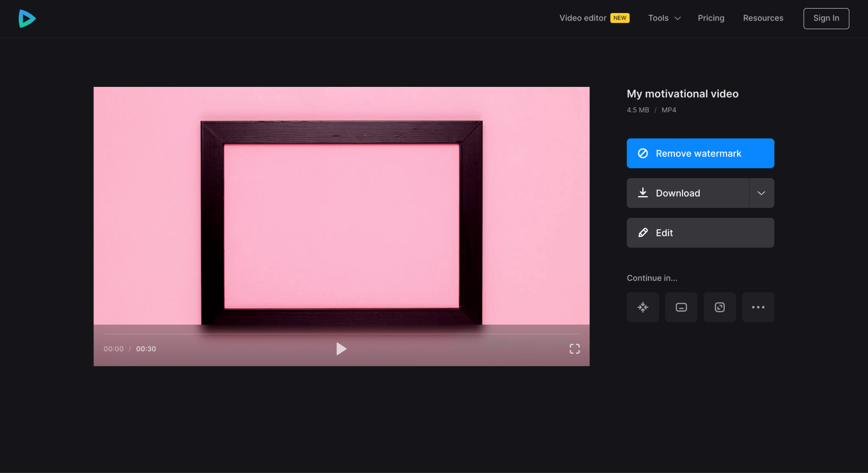The height and width of the screenshot is (473, 868).
Task: Click the '00:00' current time text
Action: [x=113, y=349]
